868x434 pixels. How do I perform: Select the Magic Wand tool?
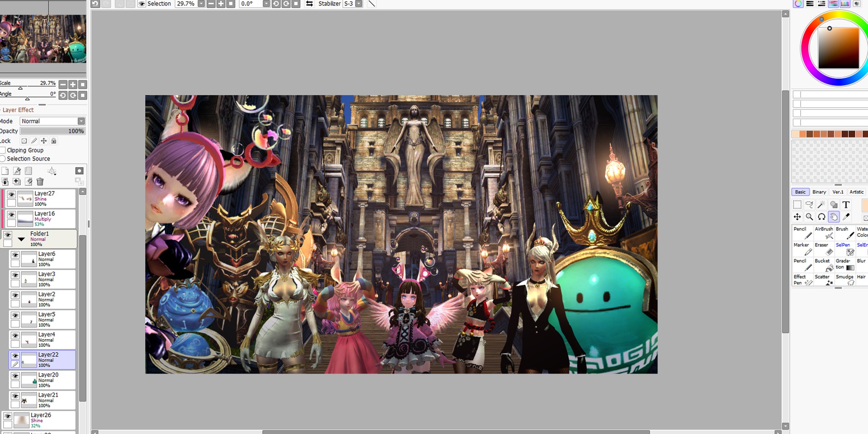(821, 205)
